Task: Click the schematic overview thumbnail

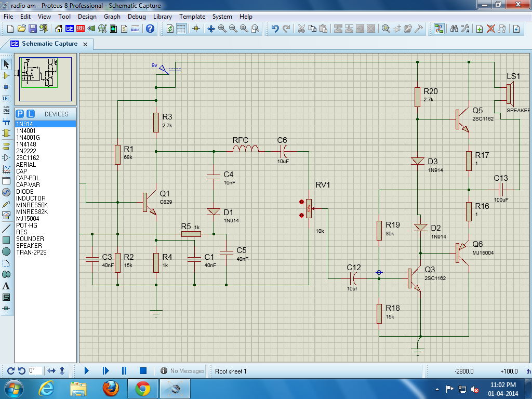Action: 46,79
